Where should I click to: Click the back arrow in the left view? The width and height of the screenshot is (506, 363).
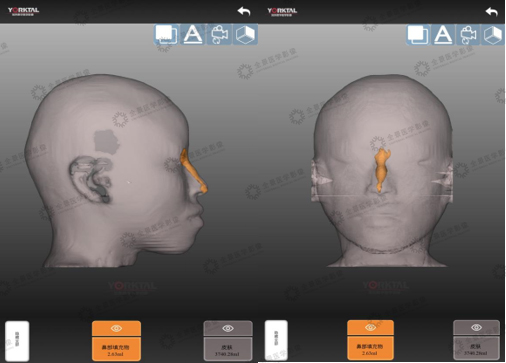(244, 11)
